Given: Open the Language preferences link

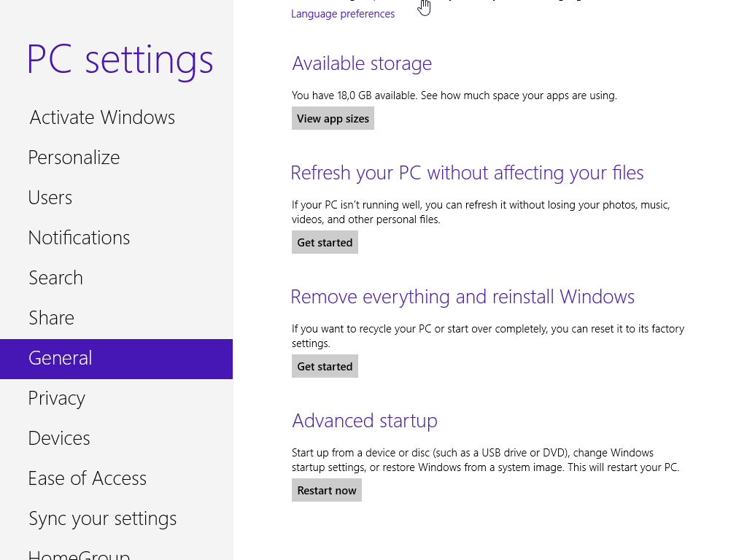Looking at the screenshot, I should point(343,14).
